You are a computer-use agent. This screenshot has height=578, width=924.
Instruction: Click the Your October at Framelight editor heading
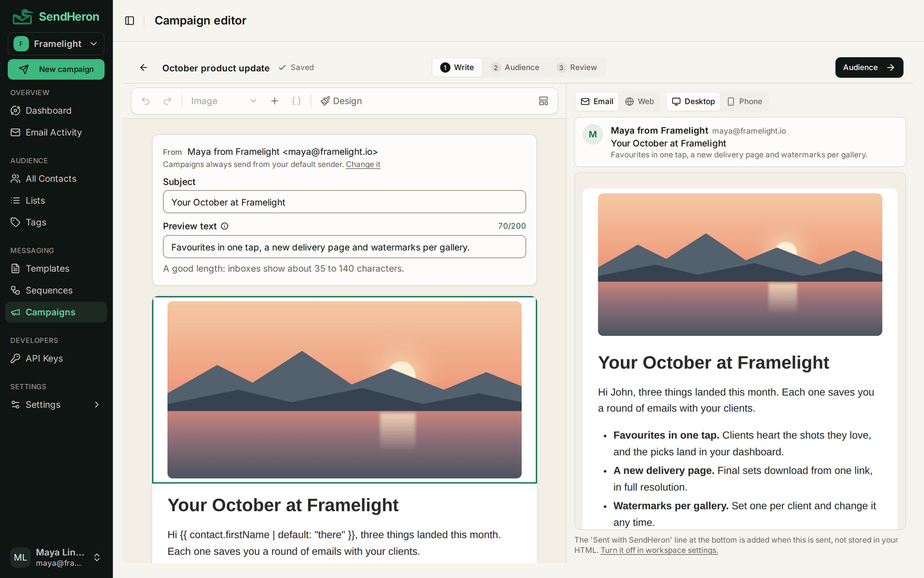click(x=283, y=505)
